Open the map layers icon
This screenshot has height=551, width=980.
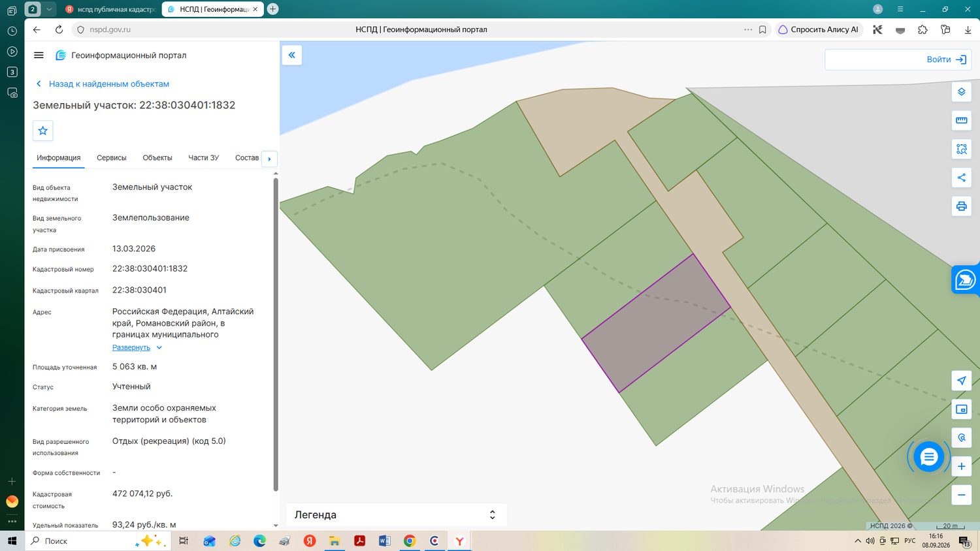pyautogui.click(x=961, y=92)
